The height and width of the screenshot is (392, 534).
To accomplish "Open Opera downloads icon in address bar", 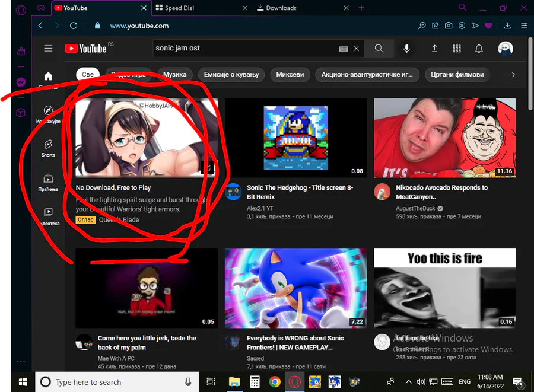I will 507,26.
